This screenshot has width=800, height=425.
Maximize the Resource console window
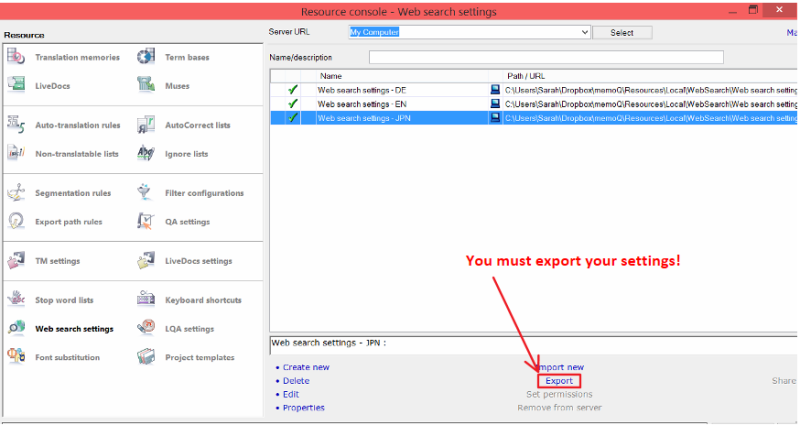pos(753,10)
